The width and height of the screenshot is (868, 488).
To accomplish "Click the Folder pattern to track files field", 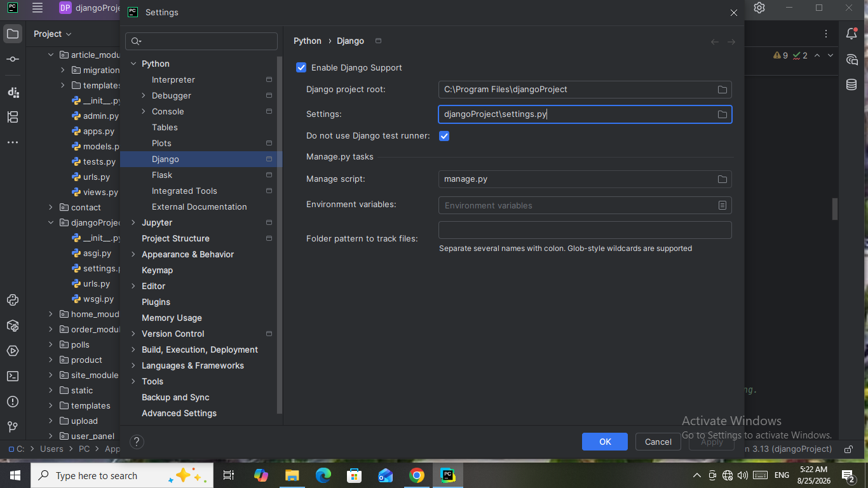I will click(585, 230).
